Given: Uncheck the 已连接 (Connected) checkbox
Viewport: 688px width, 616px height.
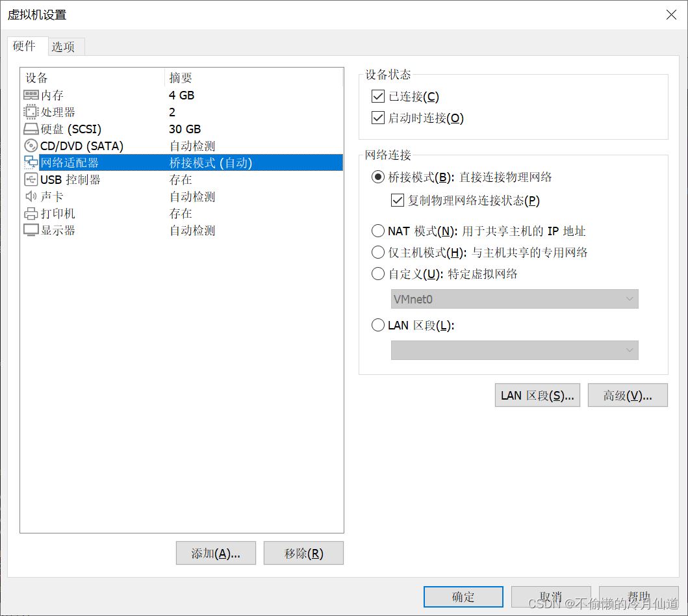Looking at the screenshot, I should (x=378, y=97).
